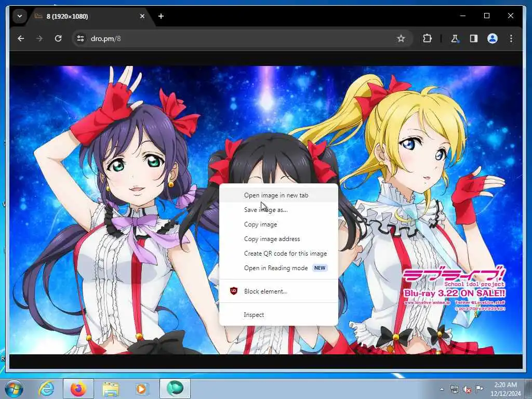The width and height of the screenshot is (532, 399).
Task: Open Chrome Labs flask icon
Action: point(455,38)
